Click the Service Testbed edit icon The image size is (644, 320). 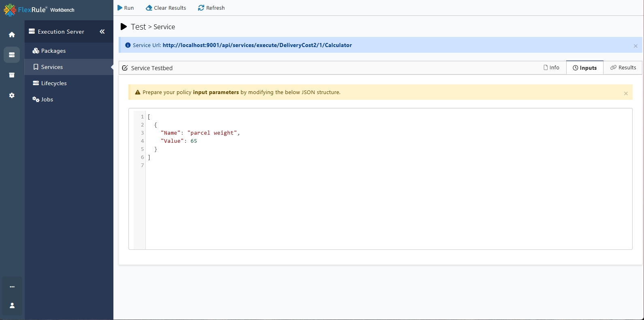pos(125,68)
